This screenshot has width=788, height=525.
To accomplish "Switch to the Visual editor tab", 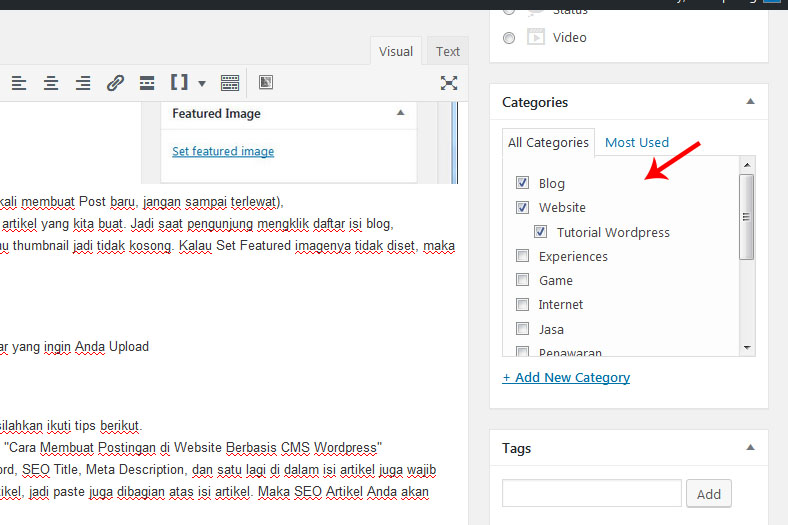I will (396, 51).
